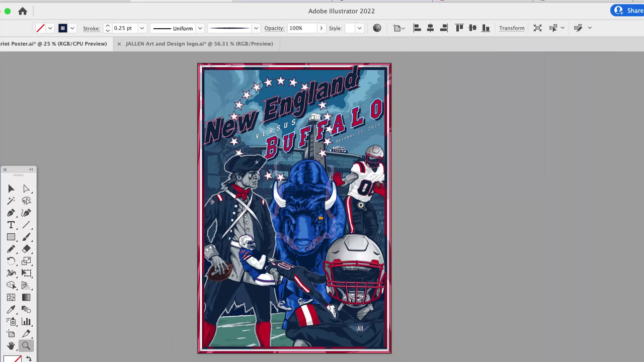This screenshot has width=644, height=362.
Task: Select the Width/Warp tool
Action: (11, 273)
